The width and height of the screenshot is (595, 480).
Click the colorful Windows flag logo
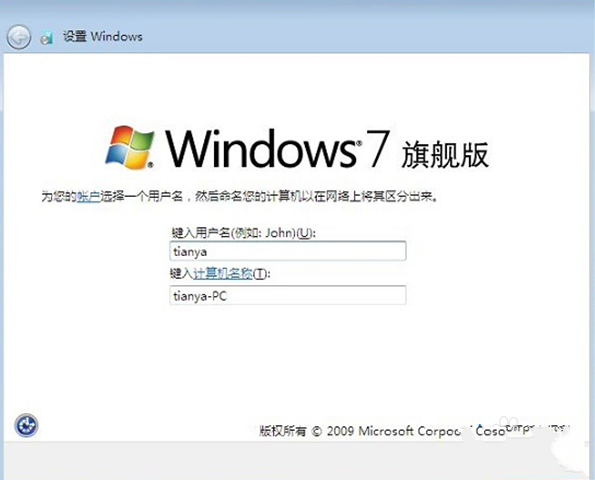tap(129, 147)
